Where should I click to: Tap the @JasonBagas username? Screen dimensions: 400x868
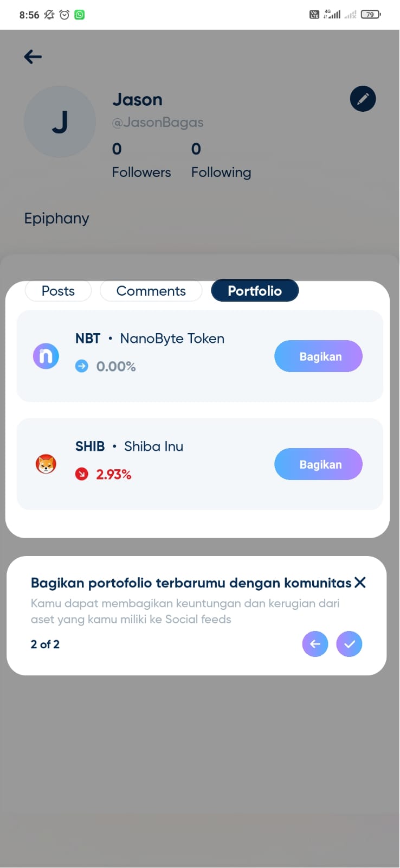(x=157, y=123)
